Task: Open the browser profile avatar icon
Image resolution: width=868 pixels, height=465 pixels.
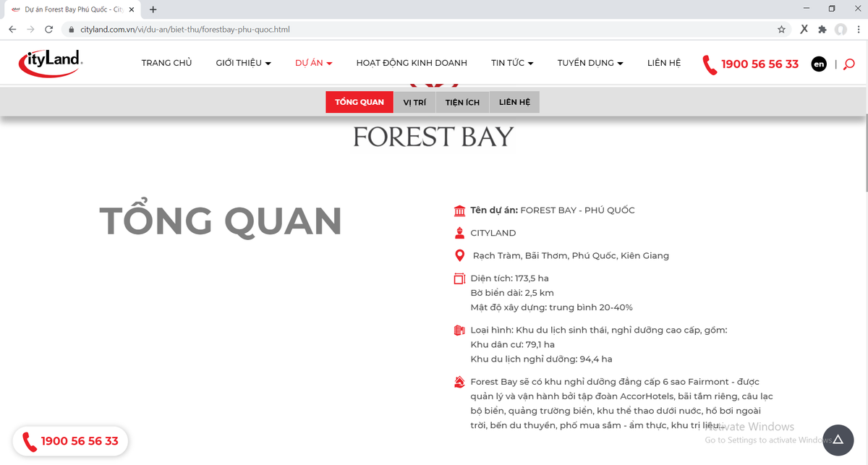Action: [841, 30]
